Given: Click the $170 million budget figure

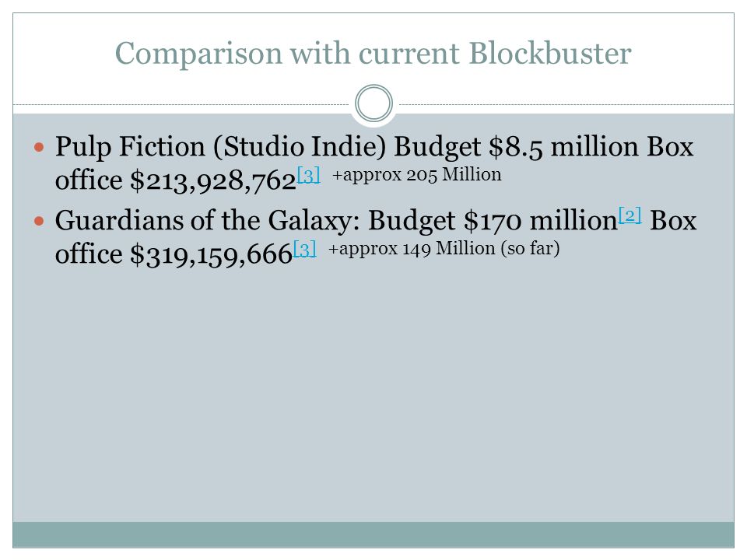Looking at the screenshot, I should click(541, 221).
